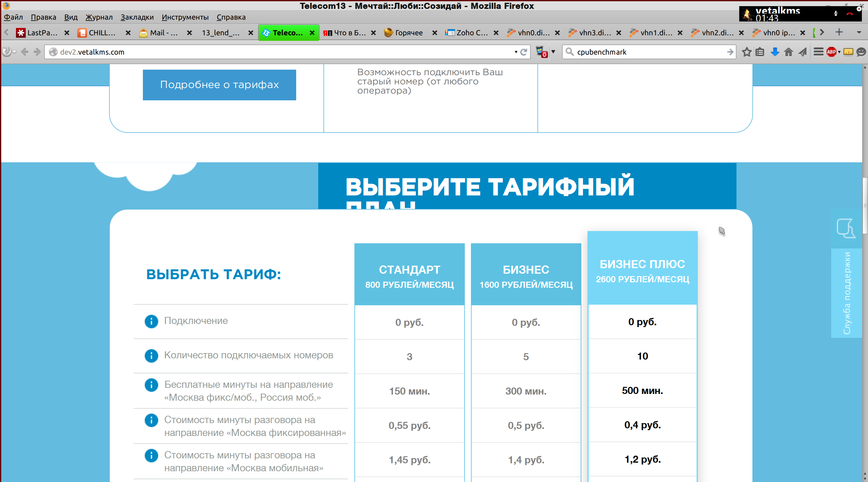Click the smiley chat icon in toolbar
Image resolution: width=868 pixels, height=482 pixels.
click(861, 52)
